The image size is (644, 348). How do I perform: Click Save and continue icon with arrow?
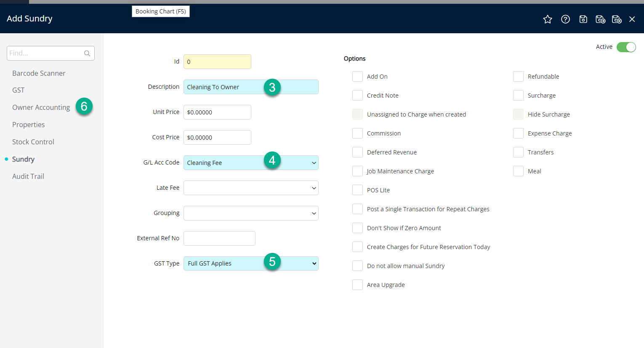click(600, 19)
